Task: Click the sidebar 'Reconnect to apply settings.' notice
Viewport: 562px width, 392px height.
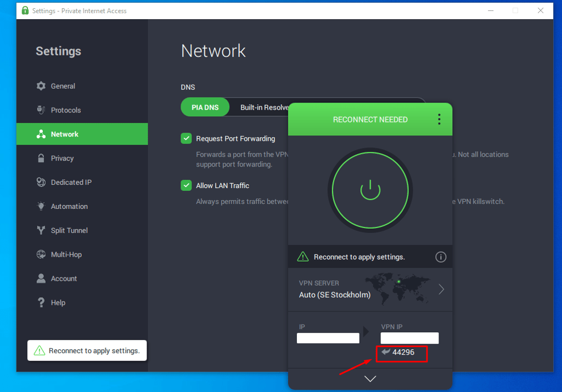Action: 87,350
